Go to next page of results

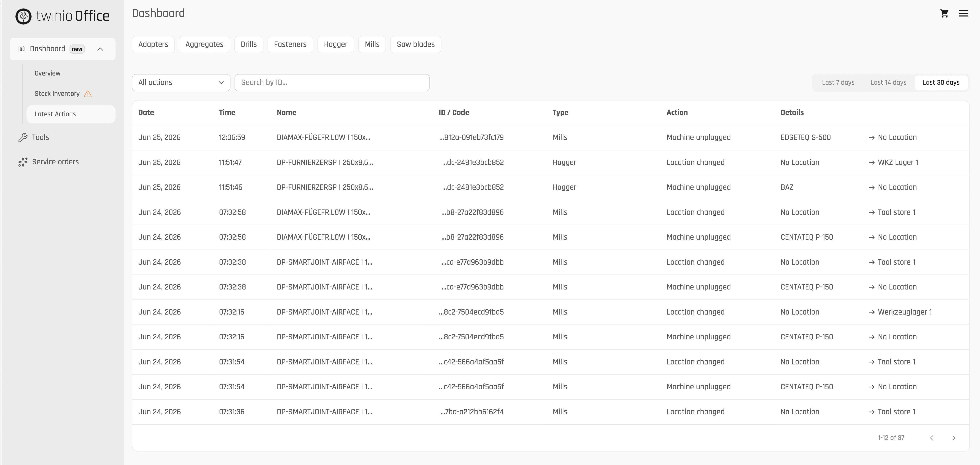coord(954,438)
